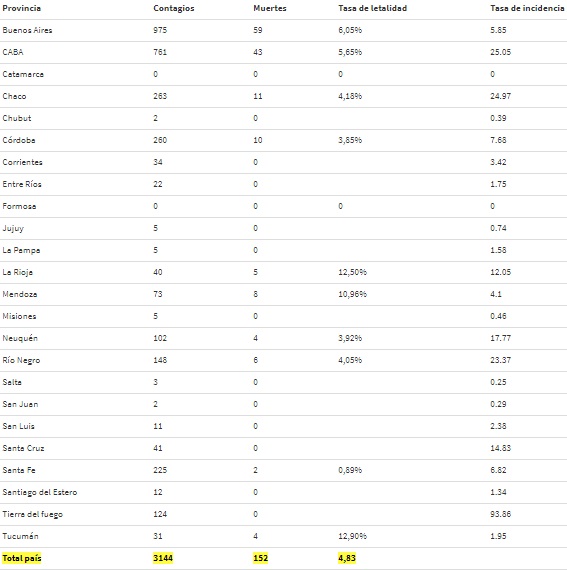Click the highlighted Total país label
Screen dimensions: 567x570
pos(22,558)
